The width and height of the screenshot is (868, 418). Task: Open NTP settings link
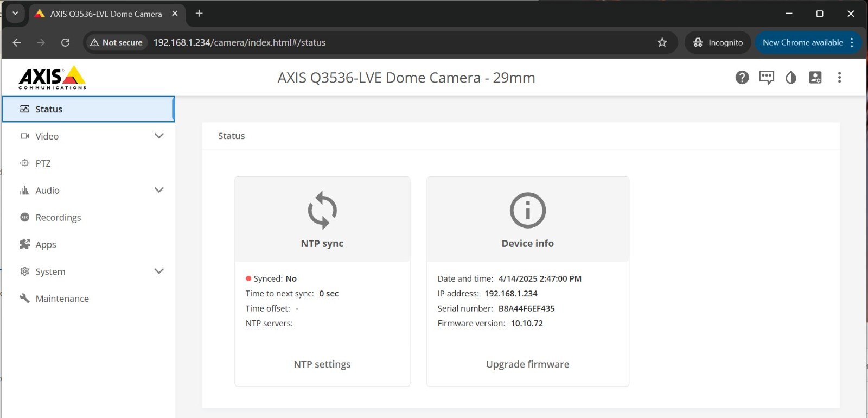pyautogui.click(x=322, y=364)
